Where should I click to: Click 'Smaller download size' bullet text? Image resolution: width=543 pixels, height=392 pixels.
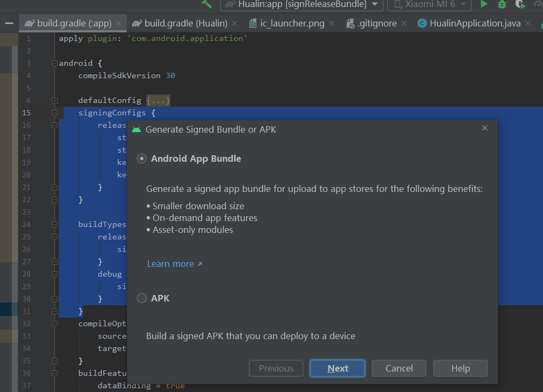pyautogui.click(x=198, y=206)
